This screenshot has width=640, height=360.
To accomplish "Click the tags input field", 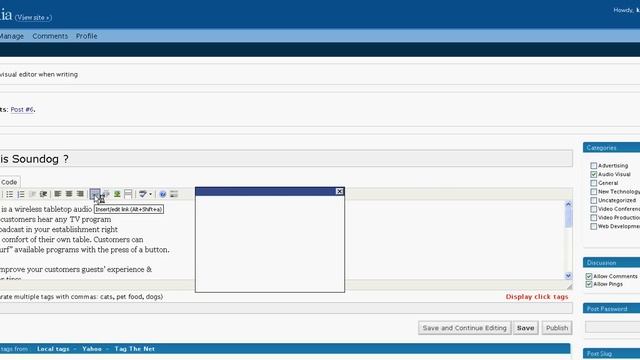I will pos(286,308).
